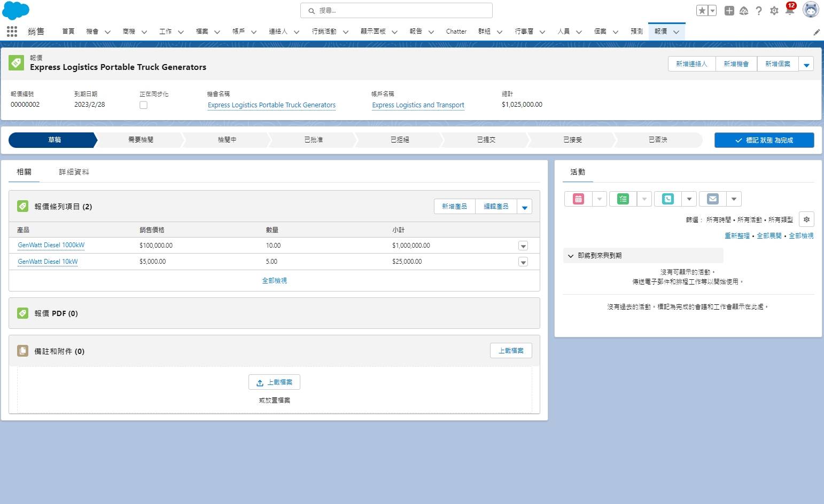
Task: Open more header actions dropdown beside 新增個案
Action: [x=806, y=64]
